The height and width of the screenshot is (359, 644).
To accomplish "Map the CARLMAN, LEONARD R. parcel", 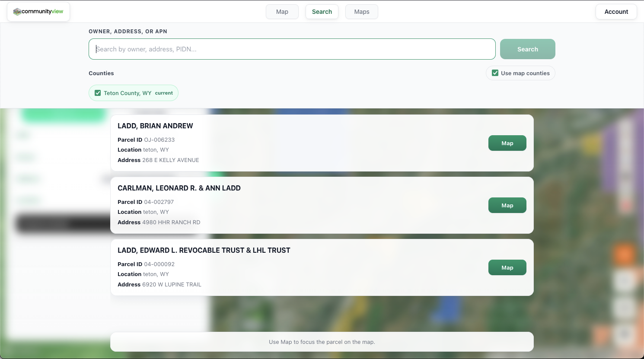I will tap(507, 205).
